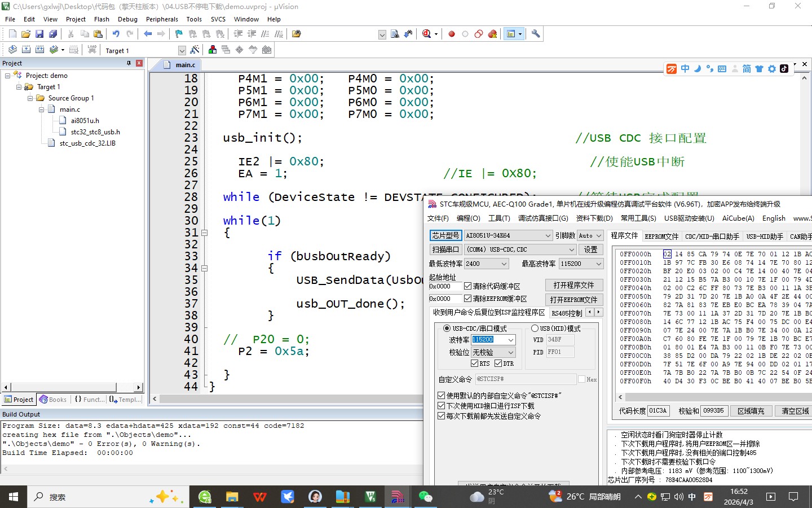Open the Books tab in Project panel
Viewport: 812px width, 508px height.
click(53, 400)
